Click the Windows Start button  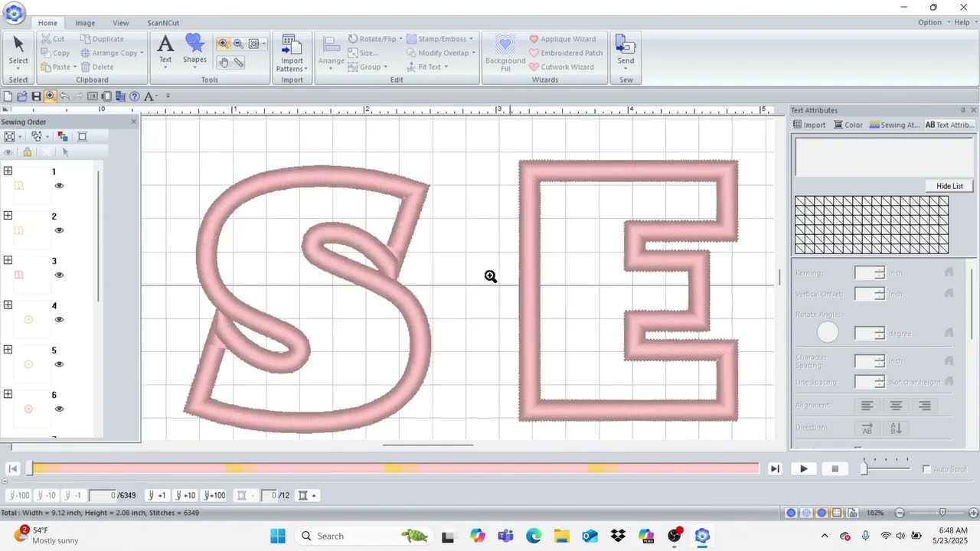tap(277, 536)
